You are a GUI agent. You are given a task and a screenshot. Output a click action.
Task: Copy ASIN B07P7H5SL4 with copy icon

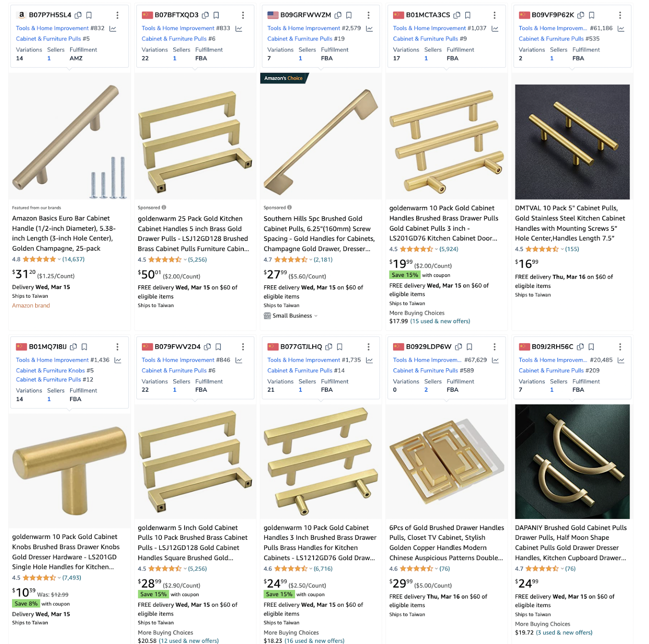(78, 15)
